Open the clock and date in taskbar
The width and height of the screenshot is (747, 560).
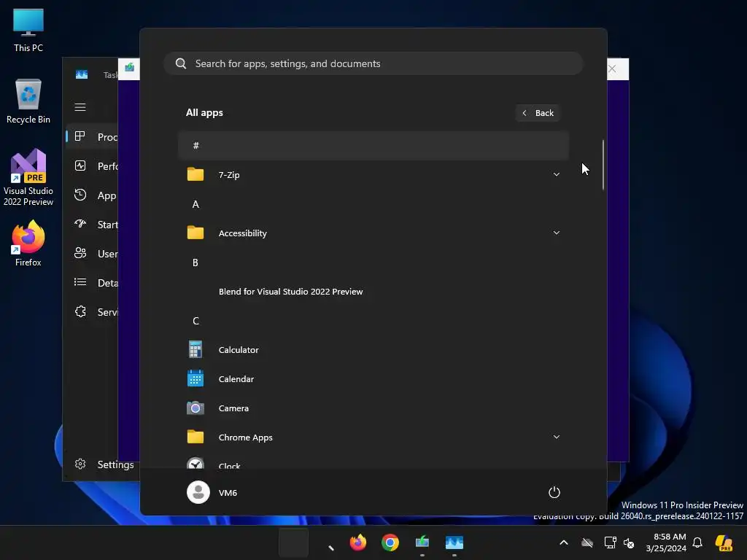tap(666, 542)
